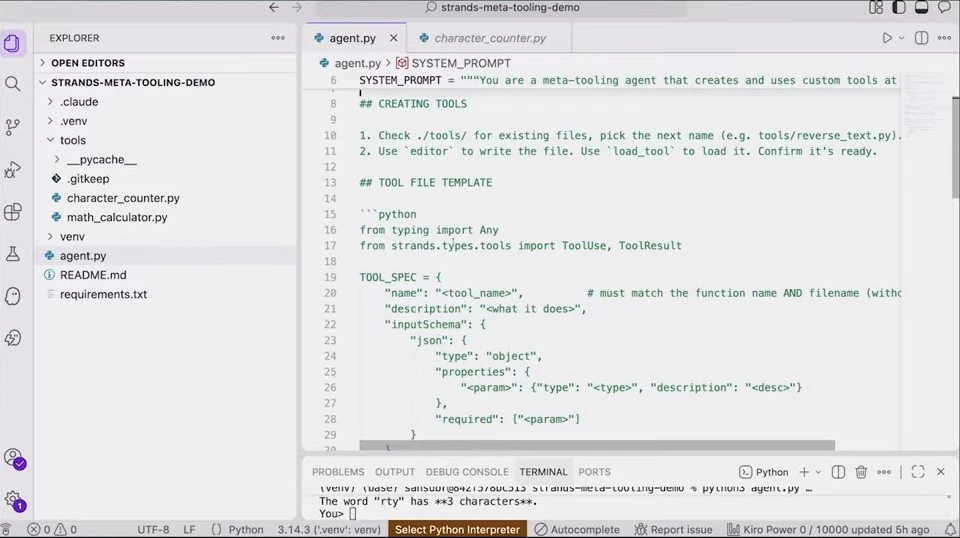960x538 pixels.
Task: Toggle primary side bar visibility
Action: coord(898,7)
